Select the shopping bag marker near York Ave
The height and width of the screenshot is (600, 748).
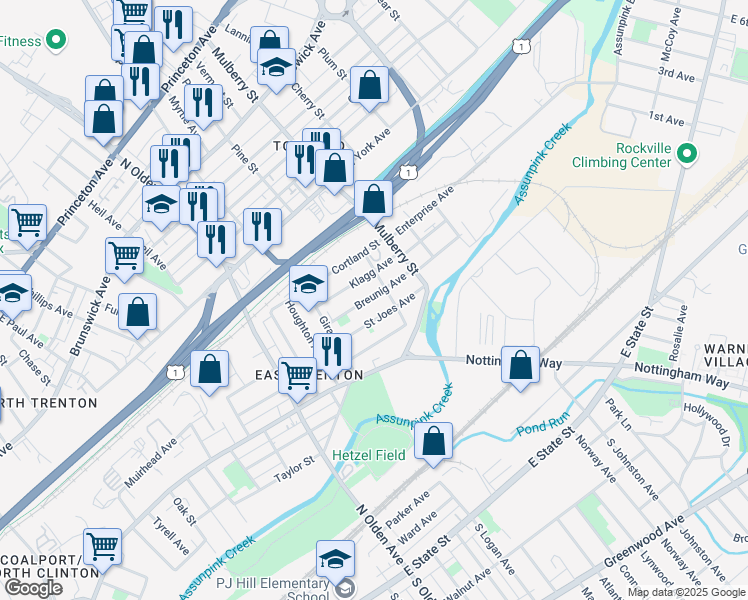(334, 170)
